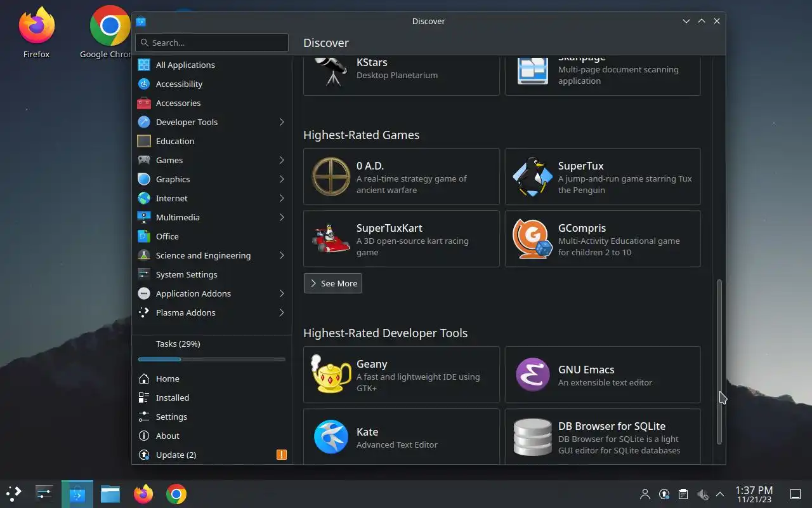Screen dimensions: 812x508
Task: Click the Chrome taskbar icon
Action: tap(176, 493)
